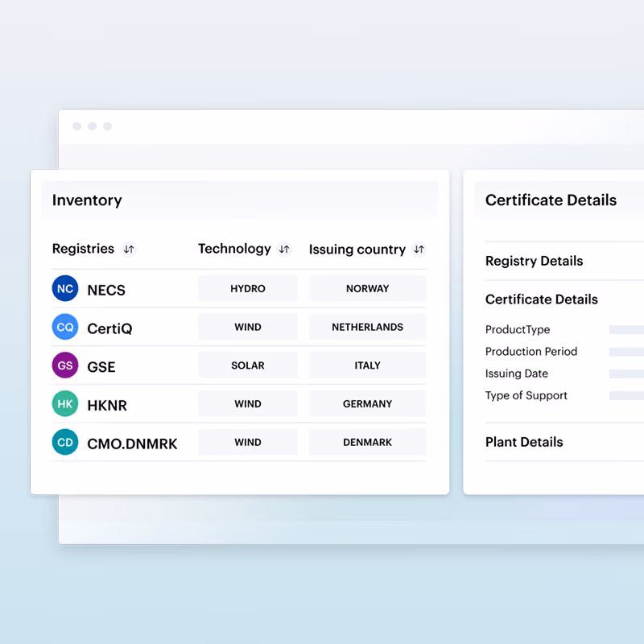Click the ProductType field label
Screen dimensions: 644x644
518,329
